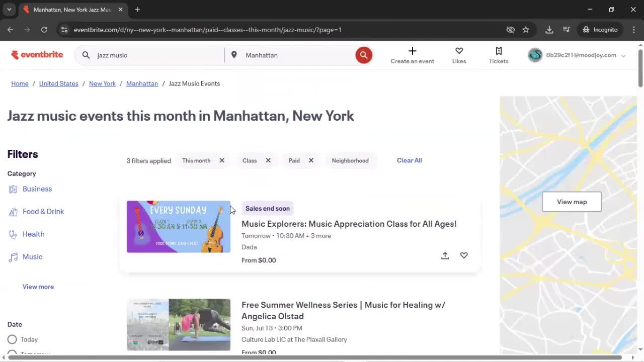Screen dimensions: 644x362
Task: Click the browser address bar URL
Action: click(x=208, y=30)
